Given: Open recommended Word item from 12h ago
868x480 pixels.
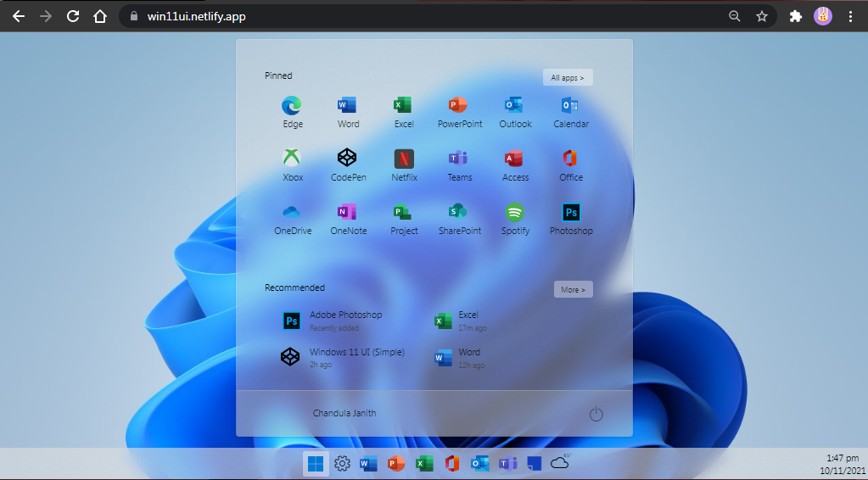Looking at the screenshot, I should (x=460, y=358).
